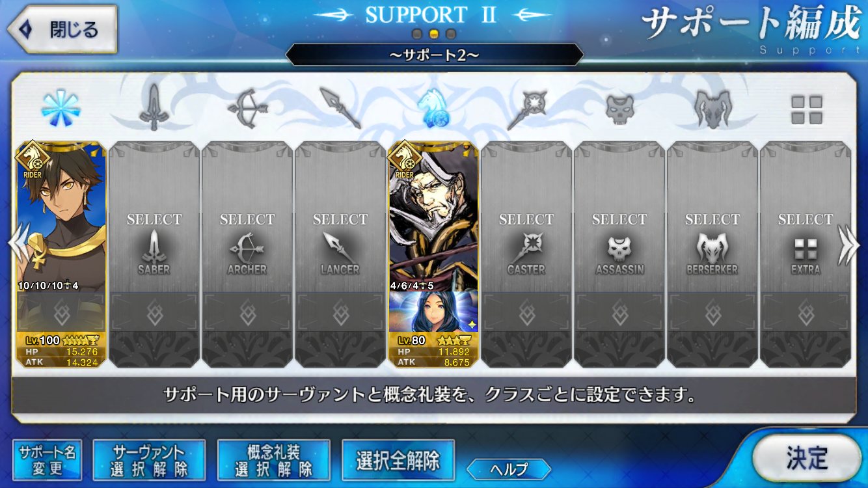Open the empty SABER select slot

tap(154, 255)
